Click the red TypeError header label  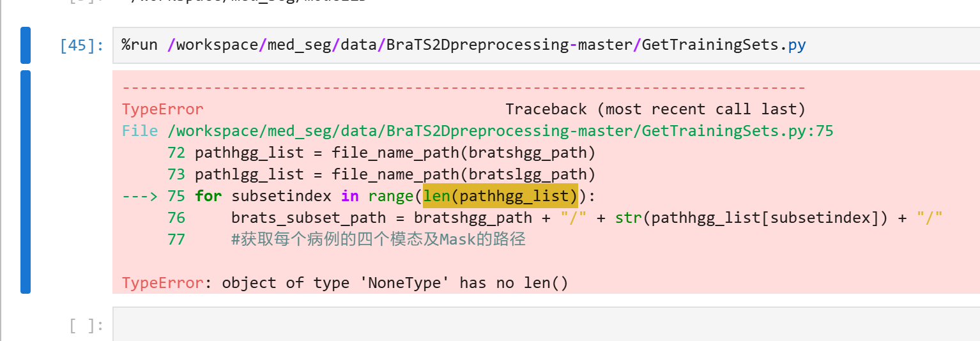coord(162,109)
